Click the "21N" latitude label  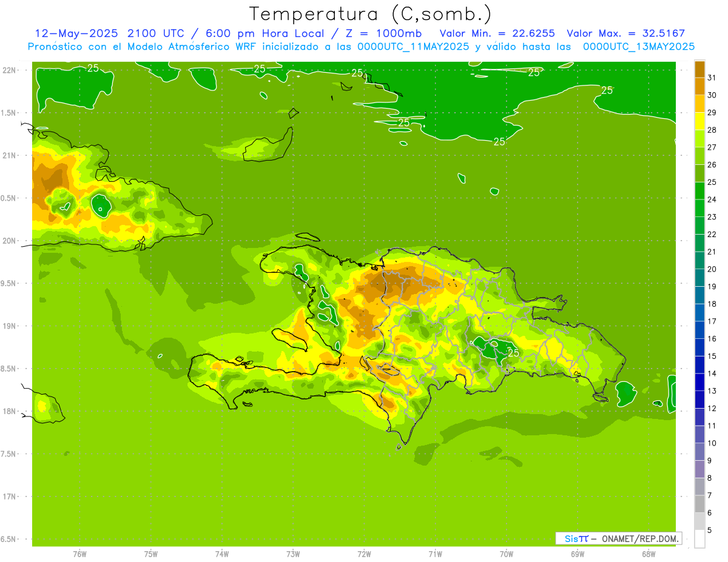(10, 155)
